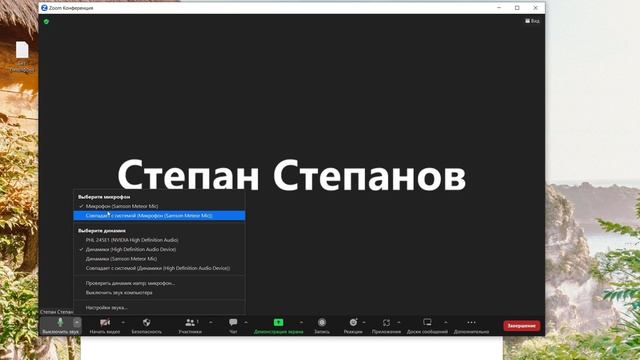Expand video options caret next to Начать видео
Screen dimensions: 640x360
(x=123, y=322)
